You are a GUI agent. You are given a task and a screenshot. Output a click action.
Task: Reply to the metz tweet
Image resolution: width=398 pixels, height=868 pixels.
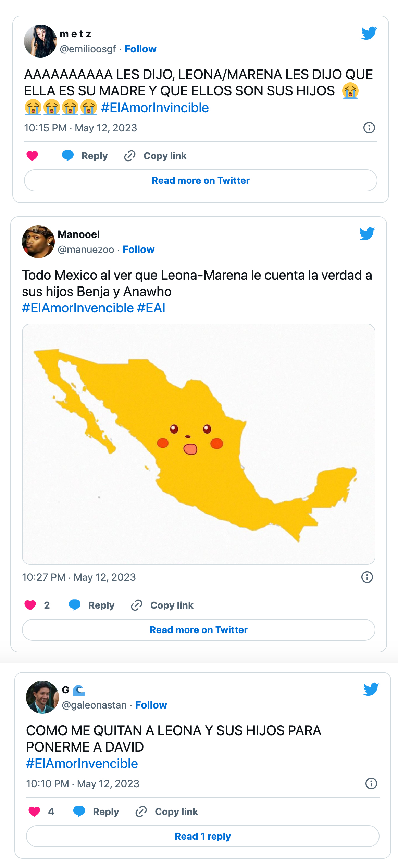pos(85,156)
